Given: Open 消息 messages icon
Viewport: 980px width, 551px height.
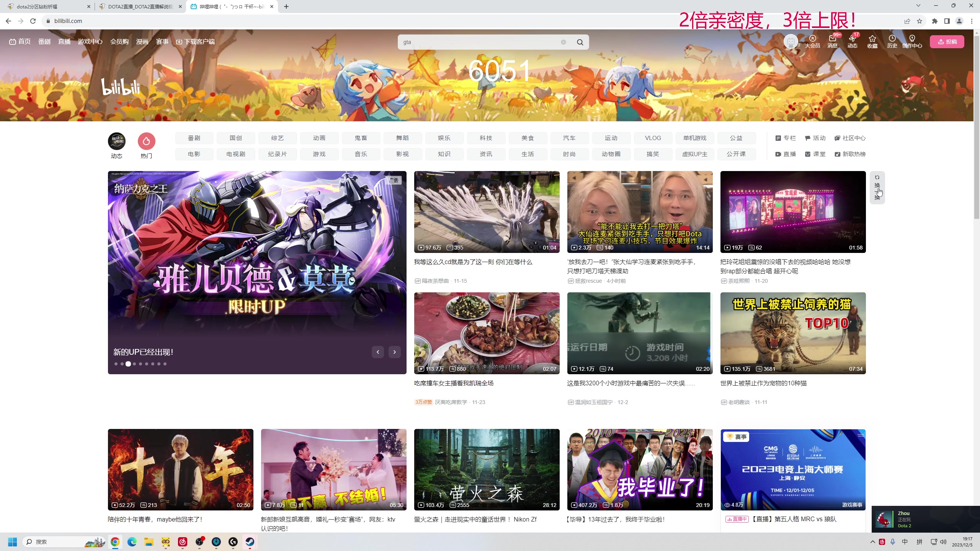Looking at the screenshot, I should pyautogui.click(x=832, y=42).
